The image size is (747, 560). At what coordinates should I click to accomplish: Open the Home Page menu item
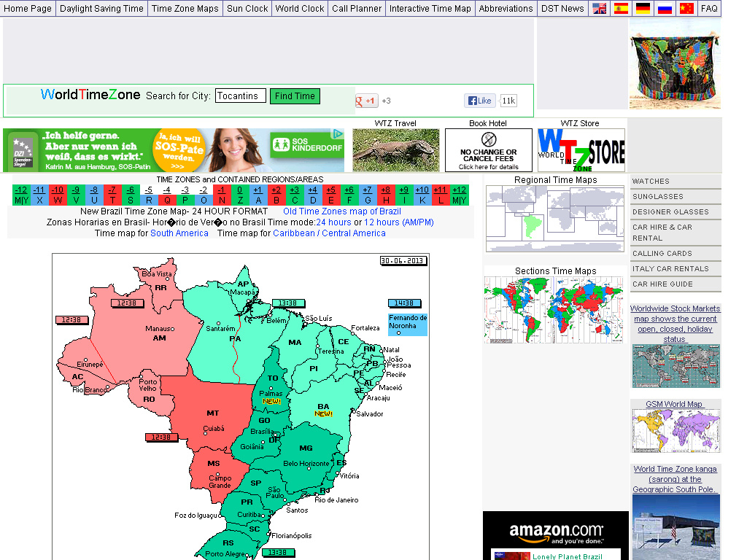pyautogui.click(x=28, y=9)
